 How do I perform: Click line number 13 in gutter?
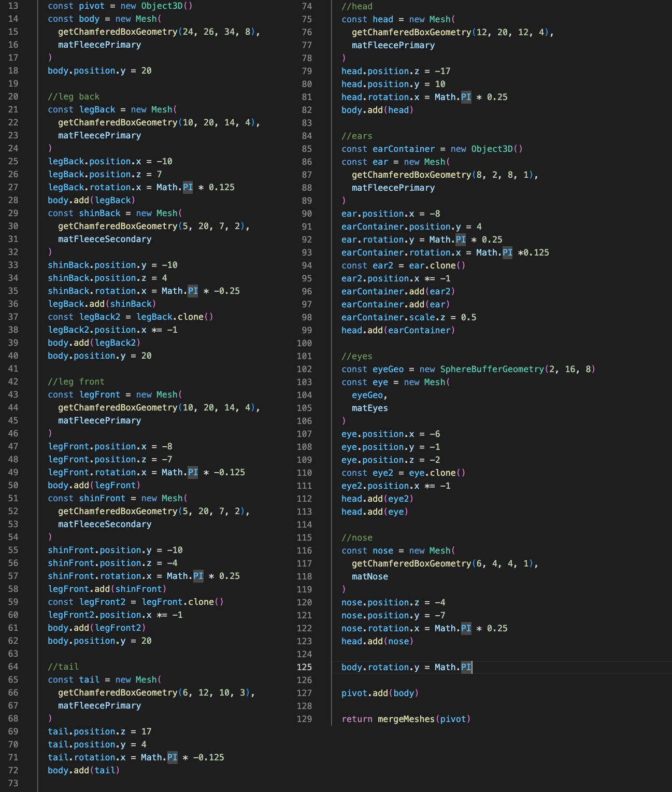(13, 6)
